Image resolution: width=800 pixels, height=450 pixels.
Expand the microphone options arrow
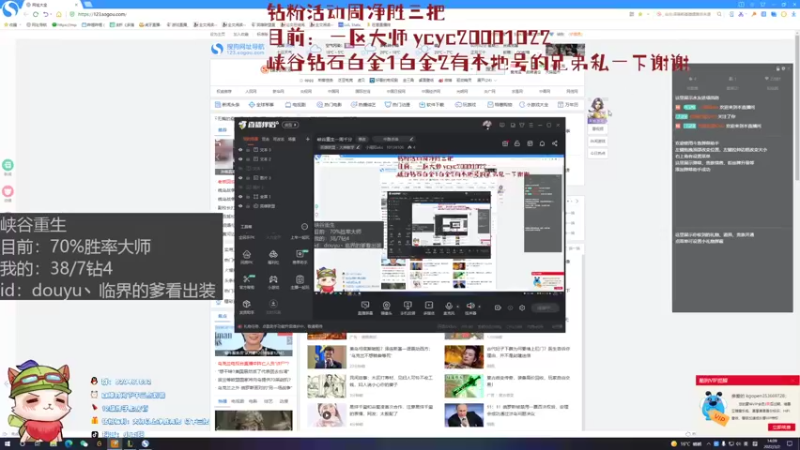pyautogui.click(x=457, y=307)
